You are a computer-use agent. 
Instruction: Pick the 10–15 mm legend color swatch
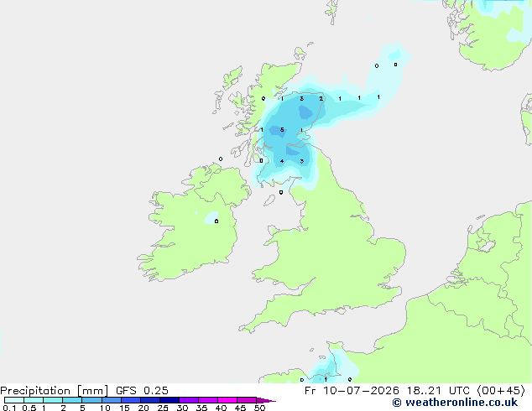(x=111, y=400)
